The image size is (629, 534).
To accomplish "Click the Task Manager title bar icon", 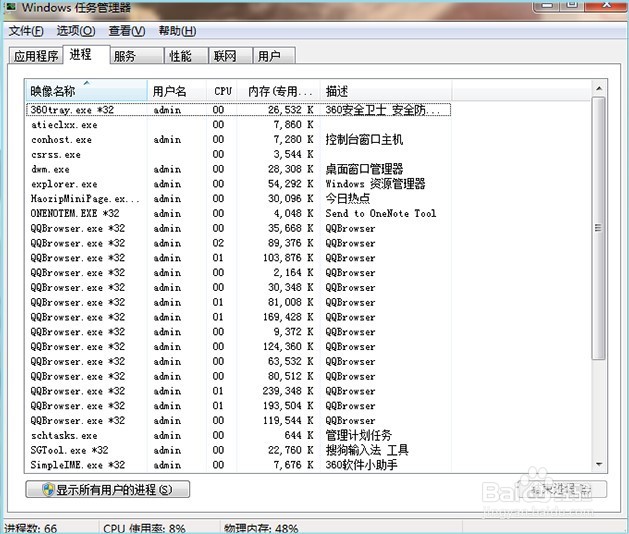I will (x=10, y=6).
